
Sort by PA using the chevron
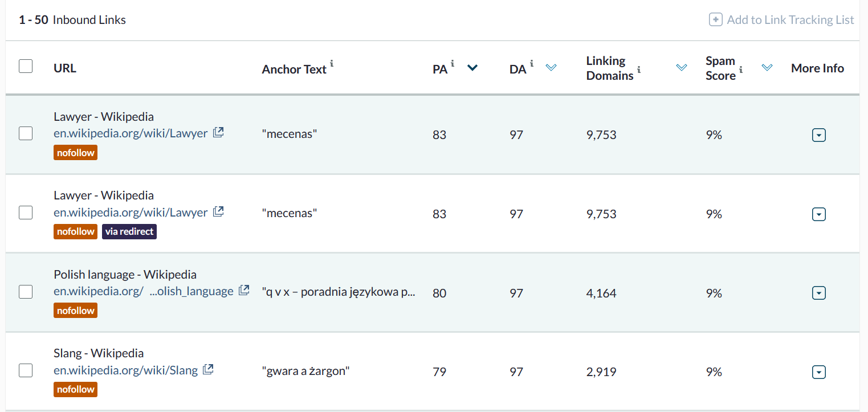pos(472,68)
